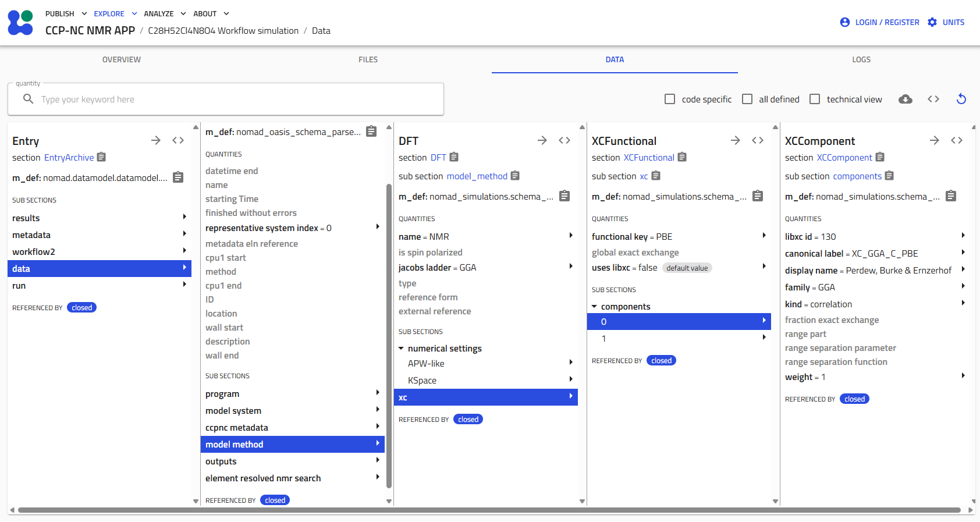Viewport: 980px width, 522px height.
Task: Show XCFunctional panel JSON code icon
Action: coord(758,140)
